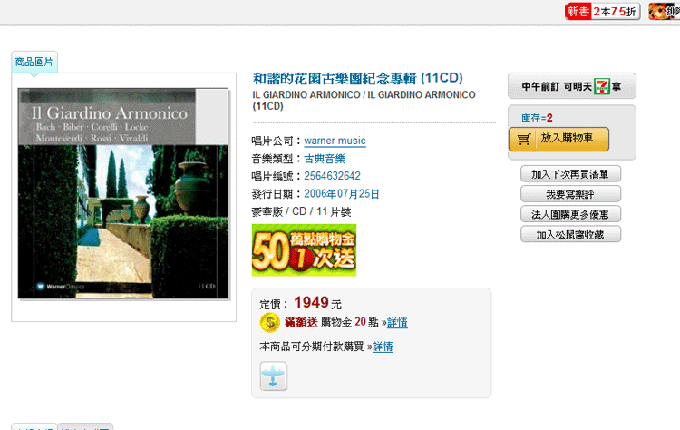Open 詳情 link for shopping points
This screenshot has width=680, height=430.
click(x=397, y=322)
